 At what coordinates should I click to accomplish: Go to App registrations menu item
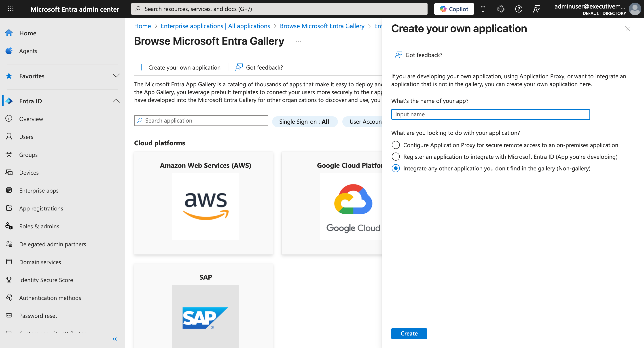point(41,208)
